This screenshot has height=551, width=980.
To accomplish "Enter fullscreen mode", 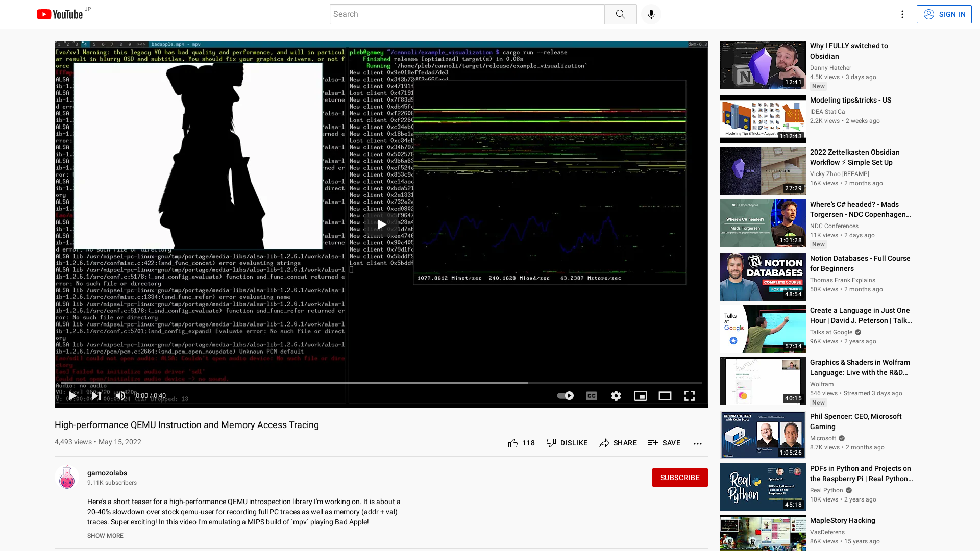I will tap(690, 396).
